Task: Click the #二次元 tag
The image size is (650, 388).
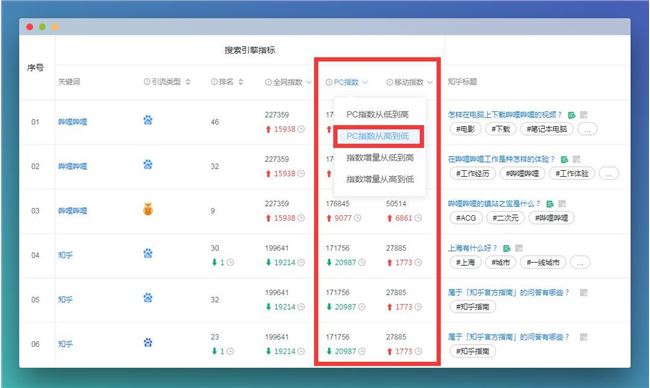Action: (x=505, y=218)
